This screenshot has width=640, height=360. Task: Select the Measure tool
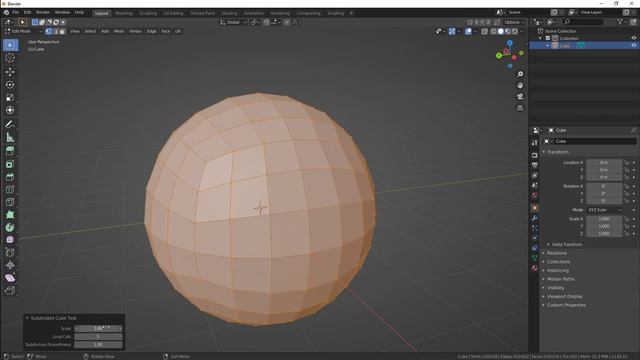(10, 137)
